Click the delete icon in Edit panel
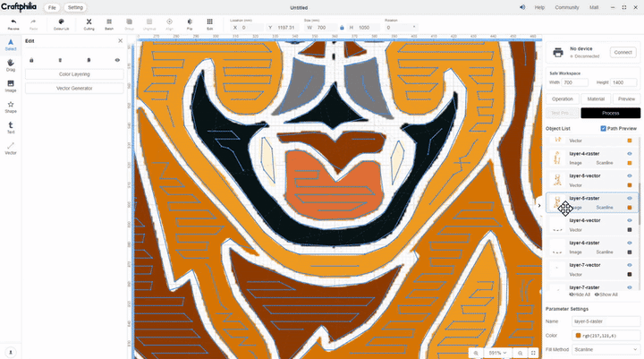The image size is (644, 359). 60,60
